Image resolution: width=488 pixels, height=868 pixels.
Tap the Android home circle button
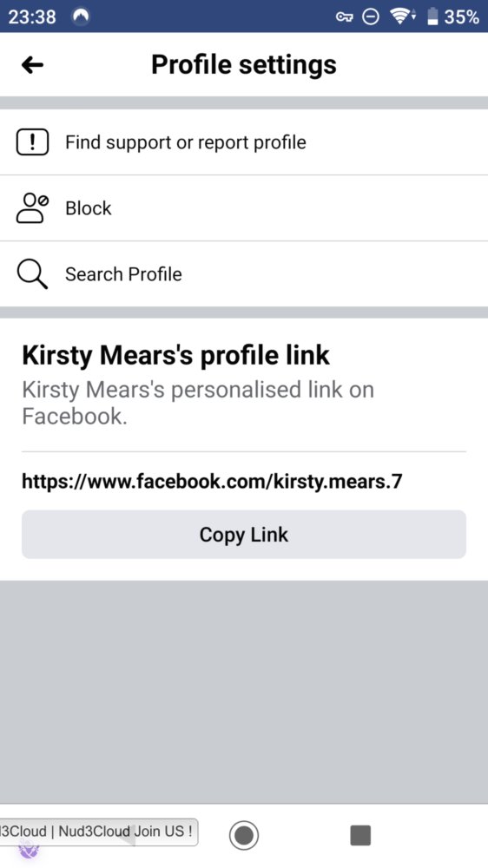click(244, 835)
